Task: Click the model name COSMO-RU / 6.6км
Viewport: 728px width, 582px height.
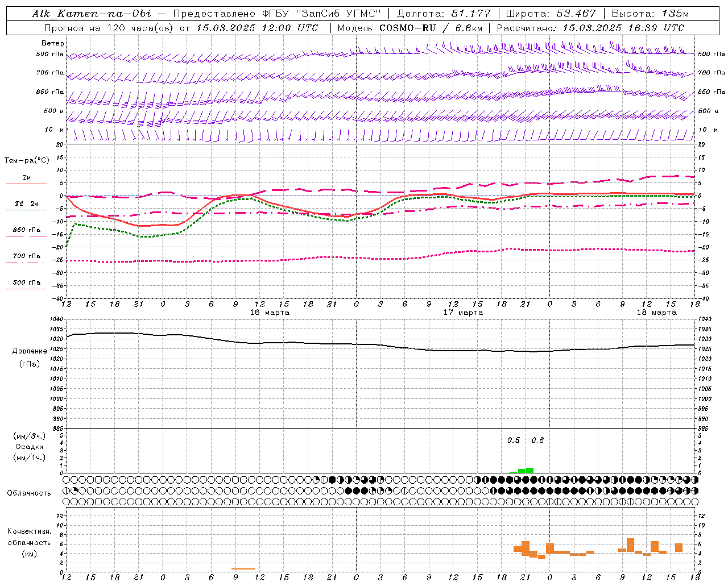Action: tap(431, 28)
